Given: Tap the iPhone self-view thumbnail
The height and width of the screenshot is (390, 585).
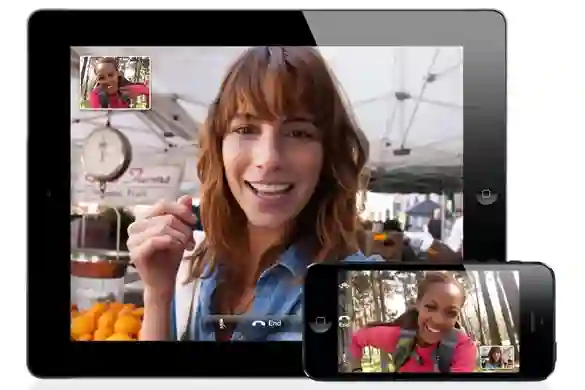Looking at the screenshot, I should [x=497, y=358].
